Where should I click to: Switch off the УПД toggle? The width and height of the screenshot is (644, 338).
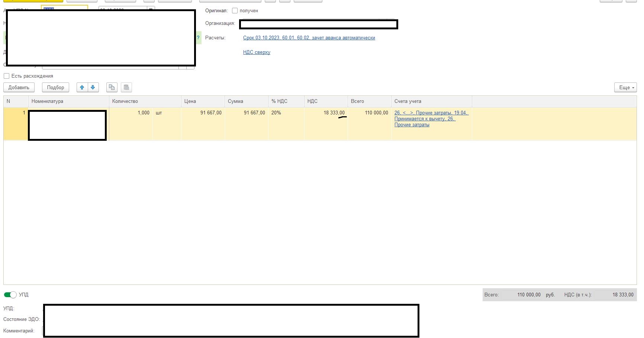point(10,295)
